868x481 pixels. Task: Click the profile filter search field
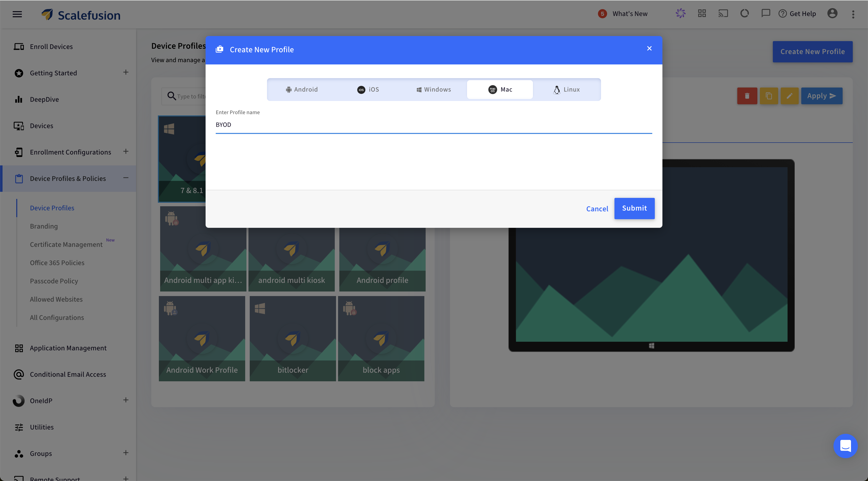tap(184, 96)
